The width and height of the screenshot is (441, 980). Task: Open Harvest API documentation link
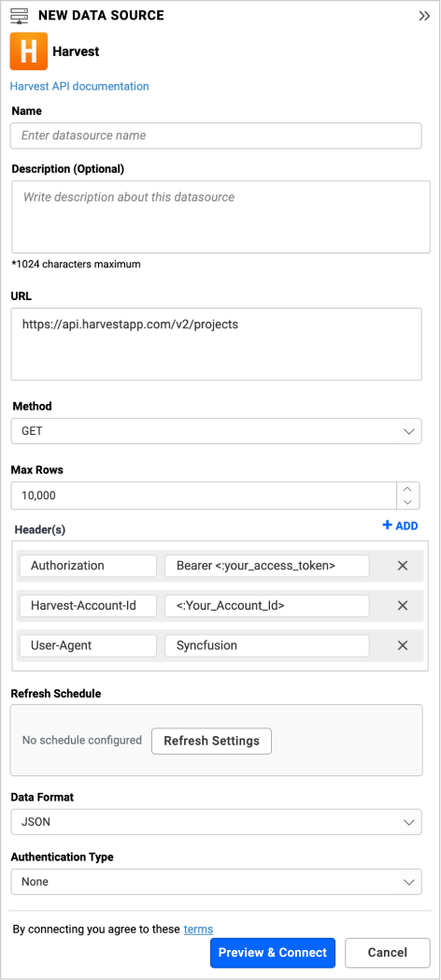(79, 86)
